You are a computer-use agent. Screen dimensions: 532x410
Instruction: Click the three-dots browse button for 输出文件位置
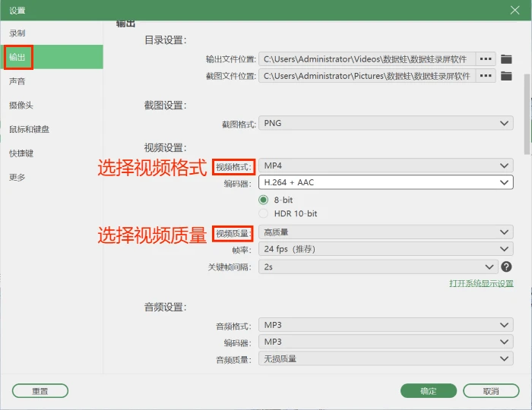click(x=486, y=59)
